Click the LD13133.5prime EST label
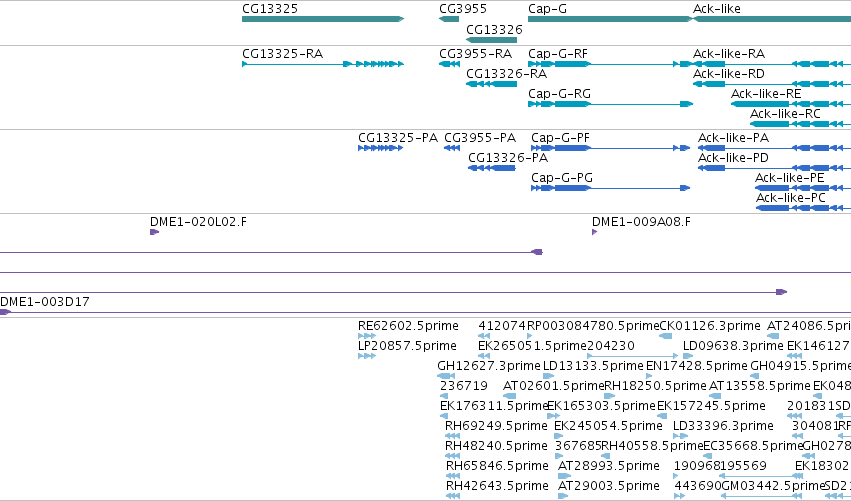 (593, 366)
